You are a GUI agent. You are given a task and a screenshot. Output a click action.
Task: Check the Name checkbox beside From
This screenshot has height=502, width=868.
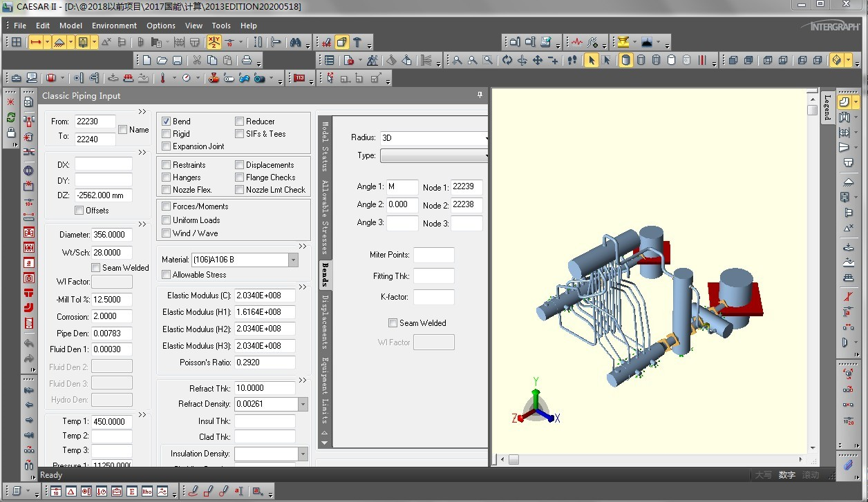tap(122, 130)
